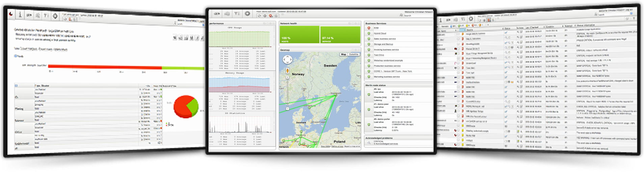The width and height of the screenshot is (644, 172).
Task: Open the 97.14 % Service health tile
Action: point(340,35)
